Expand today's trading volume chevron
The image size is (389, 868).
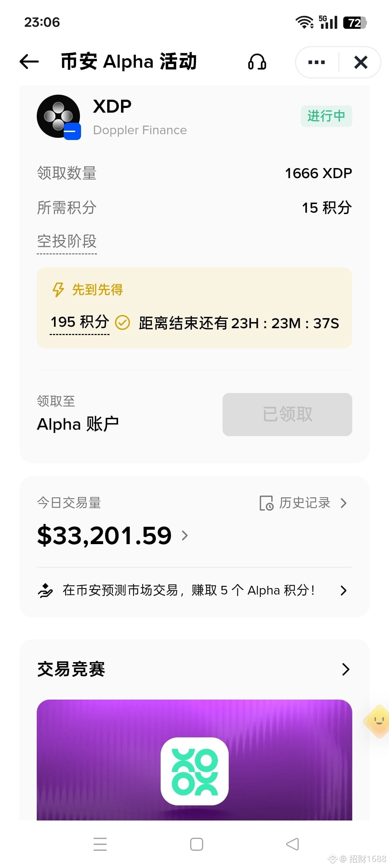click(x=185, y=535)
